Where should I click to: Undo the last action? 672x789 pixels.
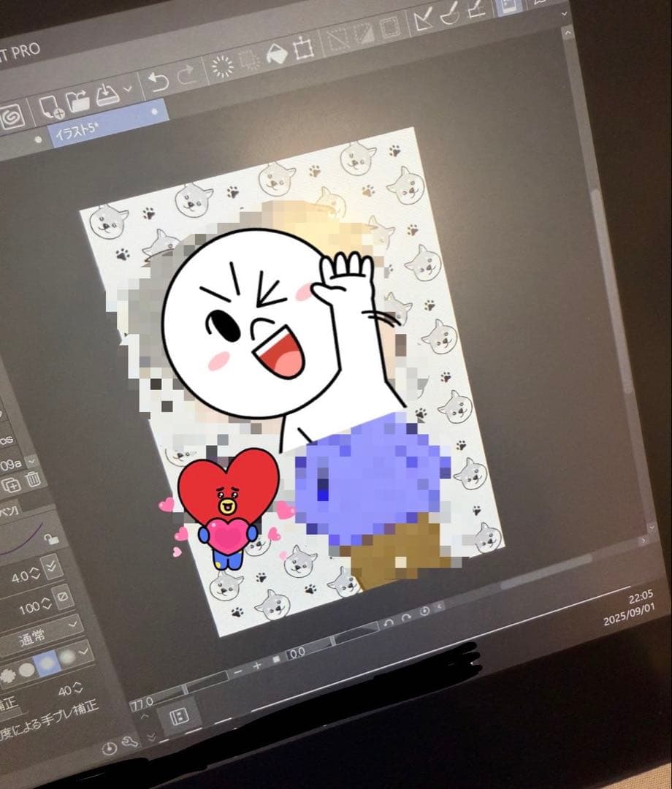(x=158, y=81)
